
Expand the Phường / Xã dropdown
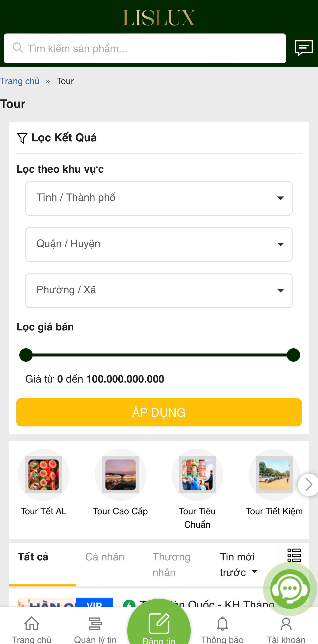point(159,290)
